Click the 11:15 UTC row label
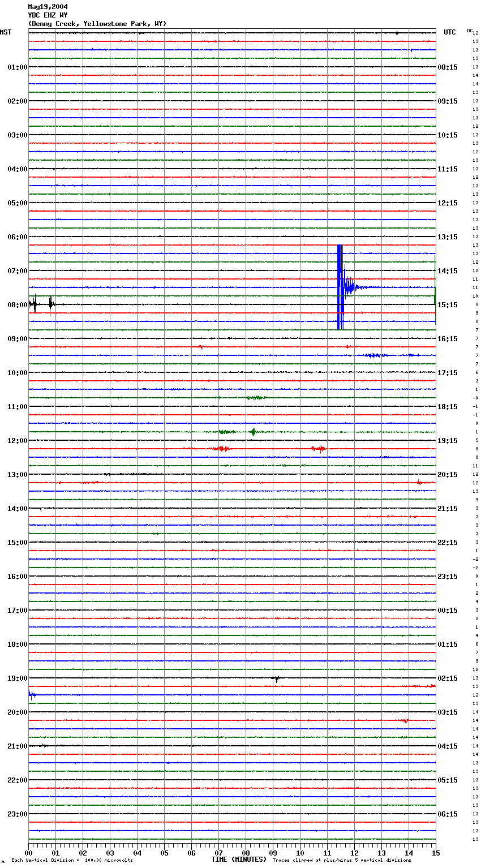Viewport: 481px width, 868px height. coord(448,169)
